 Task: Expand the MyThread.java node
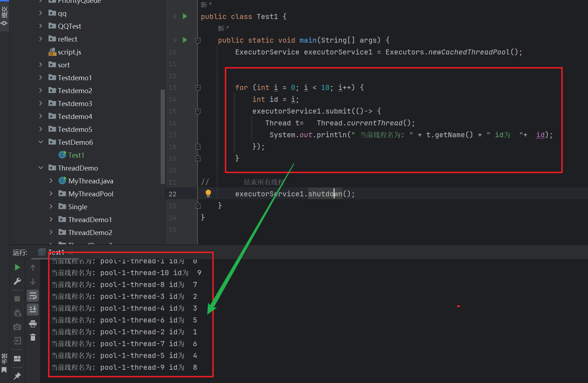(51, 181)
